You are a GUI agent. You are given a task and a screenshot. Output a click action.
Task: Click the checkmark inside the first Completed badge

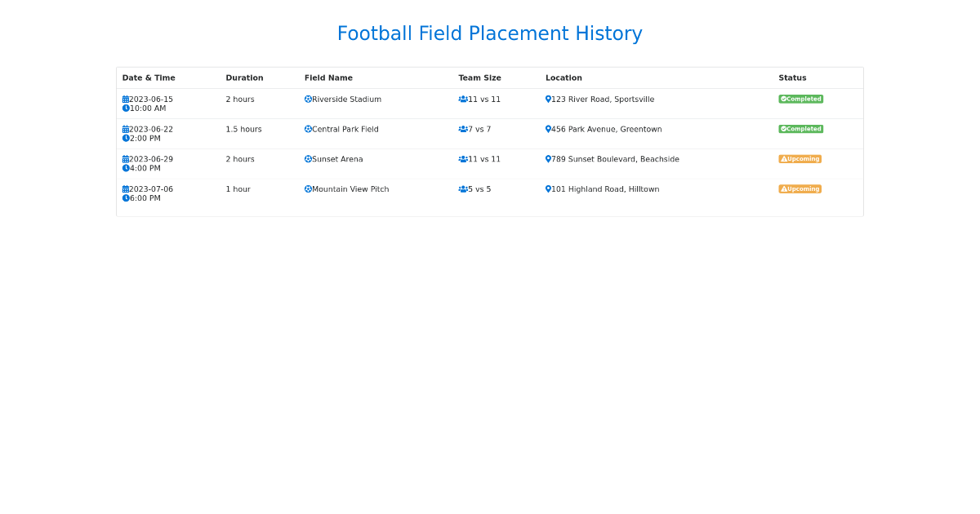pos(782,99)
